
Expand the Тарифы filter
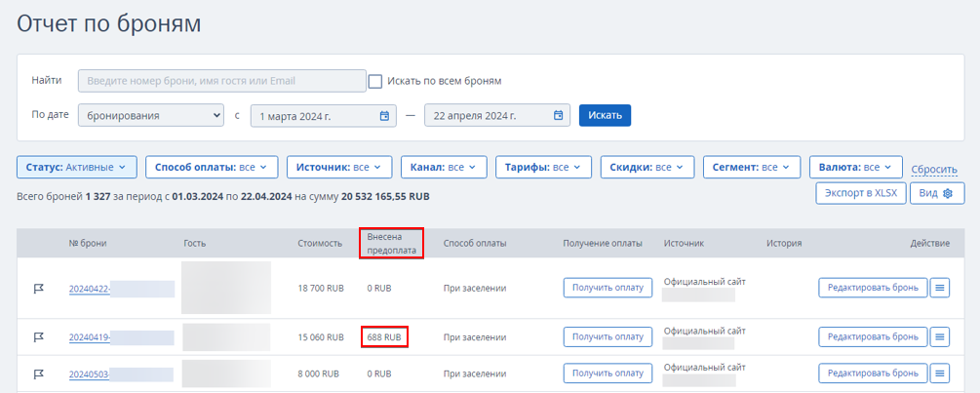pos(543,168)
